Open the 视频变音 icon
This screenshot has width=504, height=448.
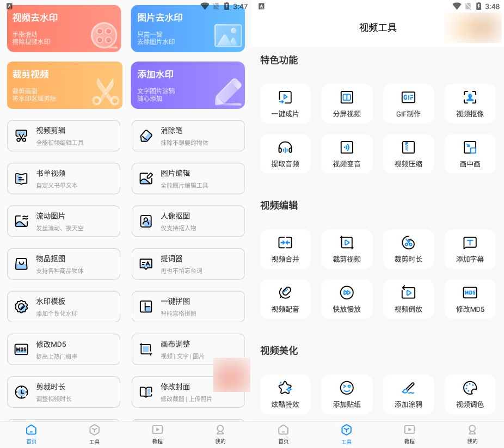(347, 148)
